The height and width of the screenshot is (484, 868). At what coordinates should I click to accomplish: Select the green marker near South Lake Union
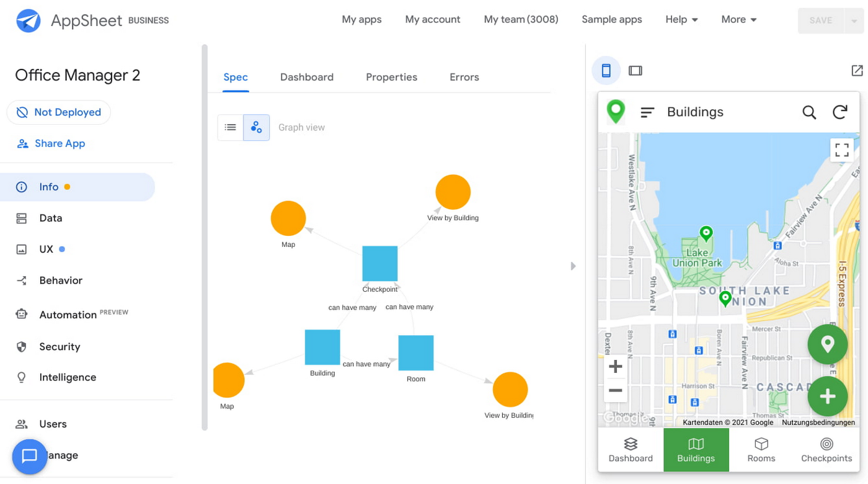[x=725, y=299]
